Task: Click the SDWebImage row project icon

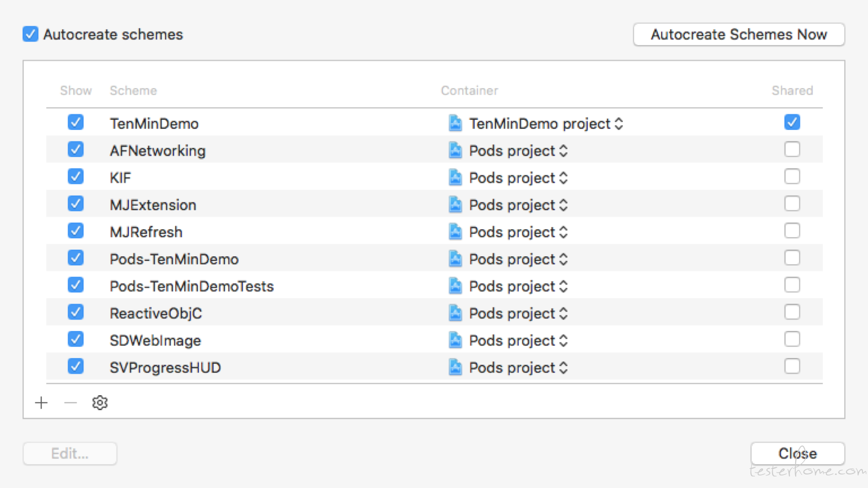Action: pyautogui.click(x=455, y=340)
